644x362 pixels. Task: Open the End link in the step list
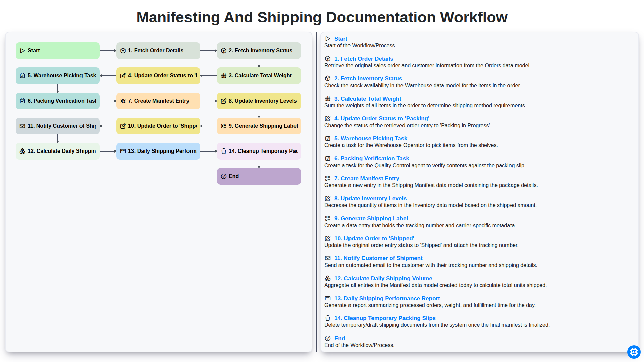click(x=339, y=338)
